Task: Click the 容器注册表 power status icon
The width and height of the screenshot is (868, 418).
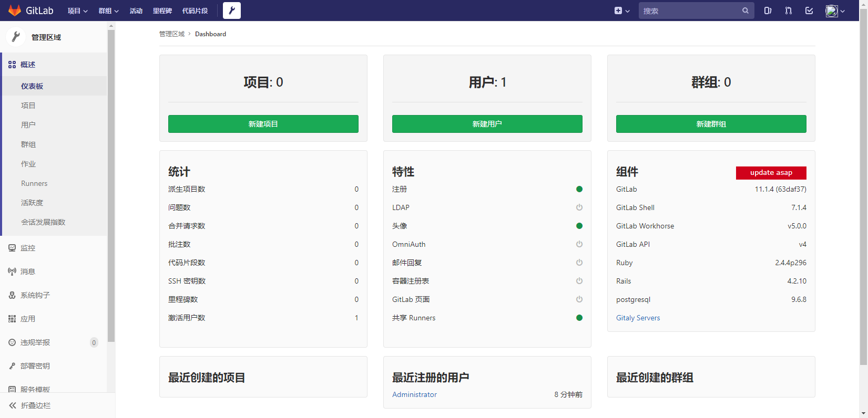Action: coord(579,281)
